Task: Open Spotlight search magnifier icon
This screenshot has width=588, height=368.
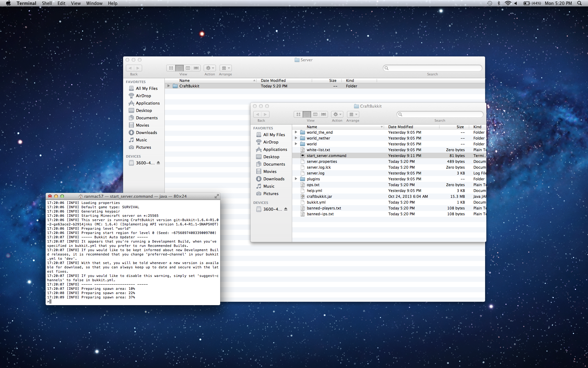Action: click(579, 3)
